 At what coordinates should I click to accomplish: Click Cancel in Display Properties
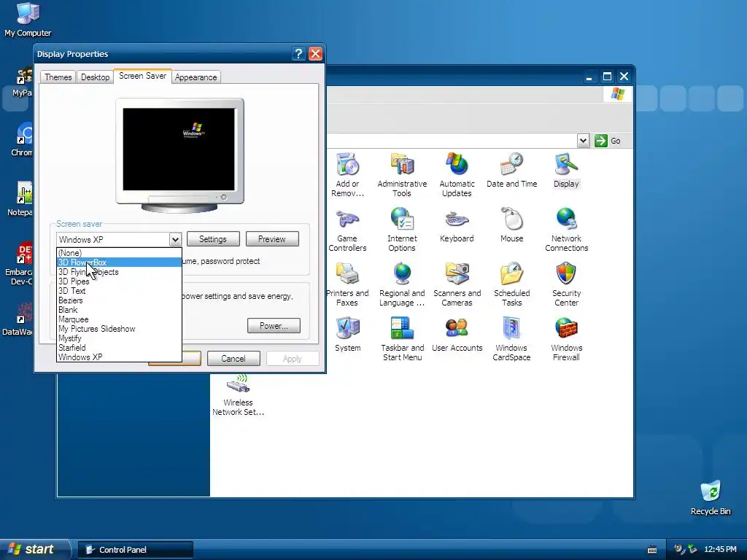coord(233,359)
